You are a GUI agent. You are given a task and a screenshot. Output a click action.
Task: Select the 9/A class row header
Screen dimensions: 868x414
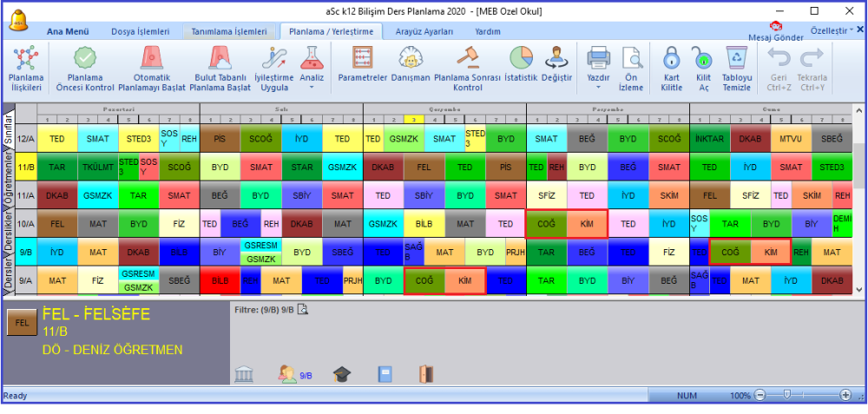26,280
